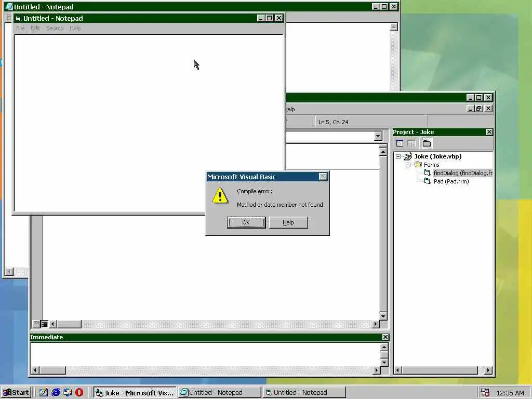The height and width of the screenshot is (399, 532).
Task: Click OK in compile error dialog
Action: click(246, 222)
